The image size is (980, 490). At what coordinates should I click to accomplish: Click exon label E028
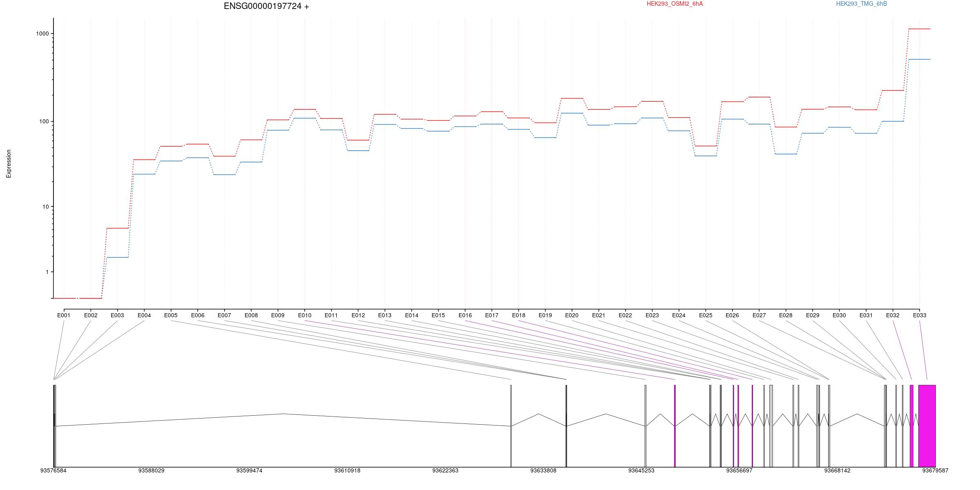pyautogui.click(x=786, y=315)
